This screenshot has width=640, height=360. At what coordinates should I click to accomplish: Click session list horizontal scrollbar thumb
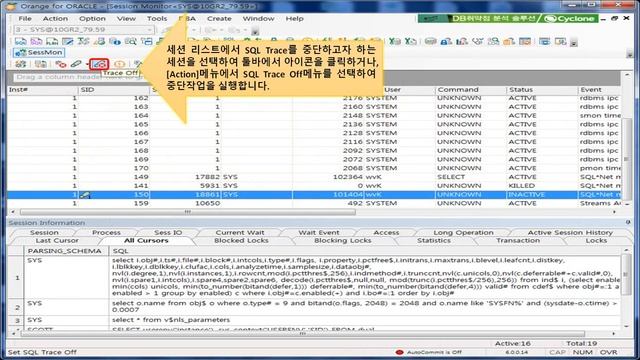click(x=188, y=212)
